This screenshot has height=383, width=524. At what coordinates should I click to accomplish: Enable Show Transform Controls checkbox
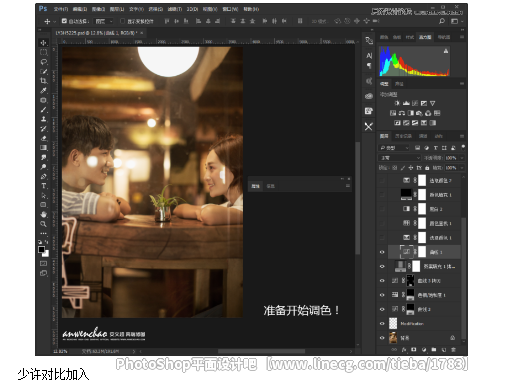122,21
